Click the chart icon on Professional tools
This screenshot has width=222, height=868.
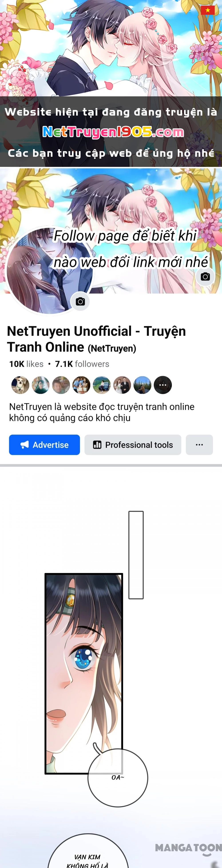[x=97, y=445]
